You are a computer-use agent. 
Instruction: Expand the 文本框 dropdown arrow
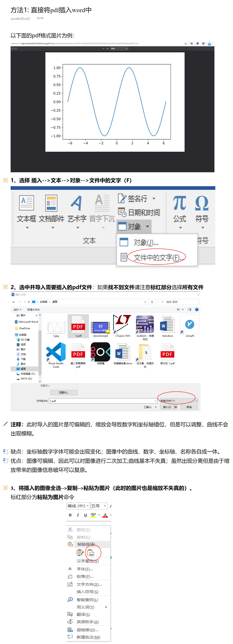tap(27, 228)
